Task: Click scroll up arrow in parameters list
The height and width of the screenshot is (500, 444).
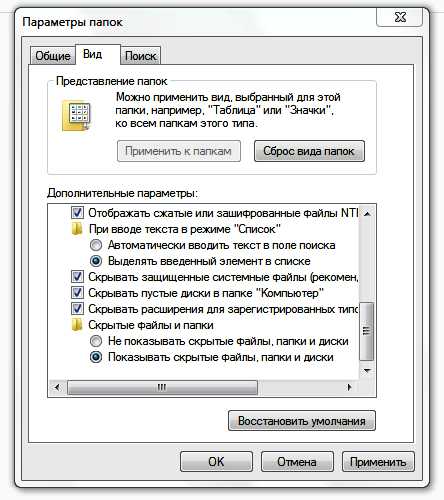Action: (367, 214)
